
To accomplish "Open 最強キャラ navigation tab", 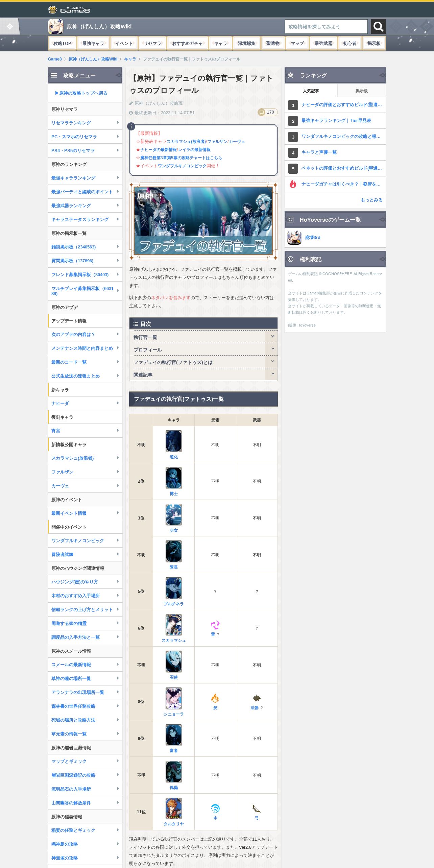I will point(93,43).
